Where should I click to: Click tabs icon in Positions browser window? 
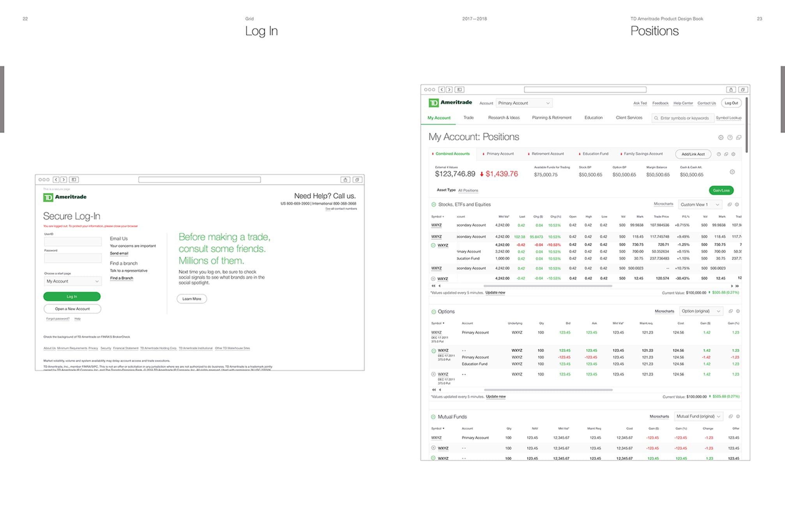(x=743, y=90)
